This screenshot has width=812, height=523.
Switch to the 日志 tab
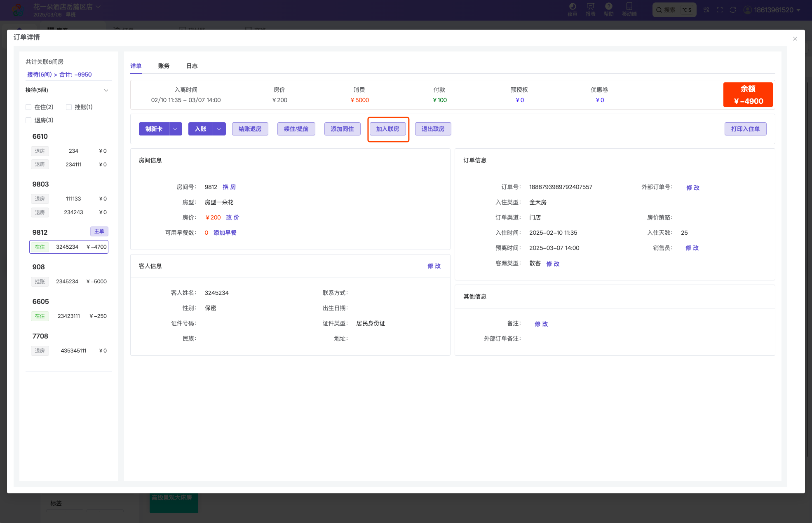(192, 66)
